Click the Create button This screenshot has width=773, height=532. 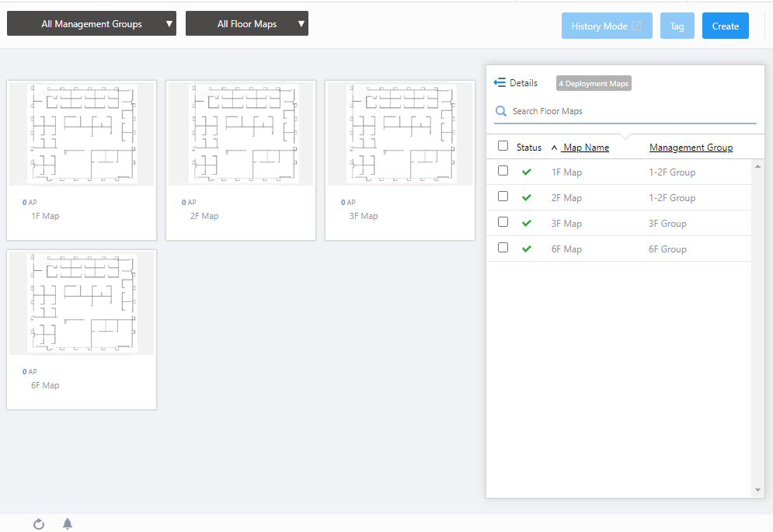click(x=725, y=26)
